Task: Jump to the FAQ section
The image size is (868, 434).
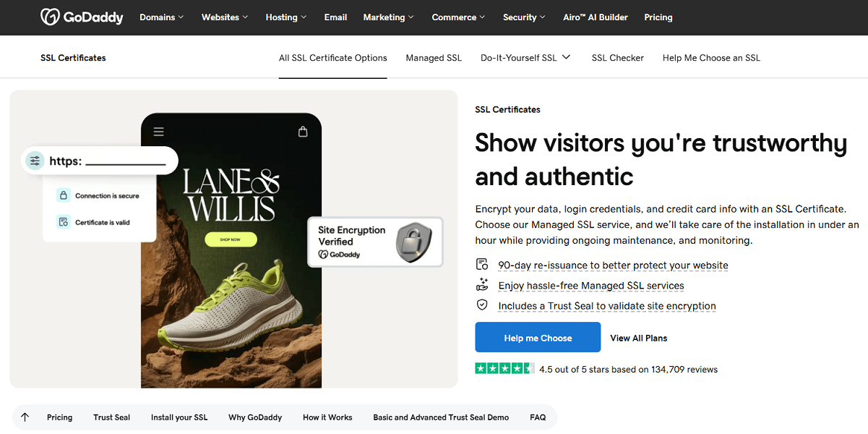Action: tap(538, 417)
